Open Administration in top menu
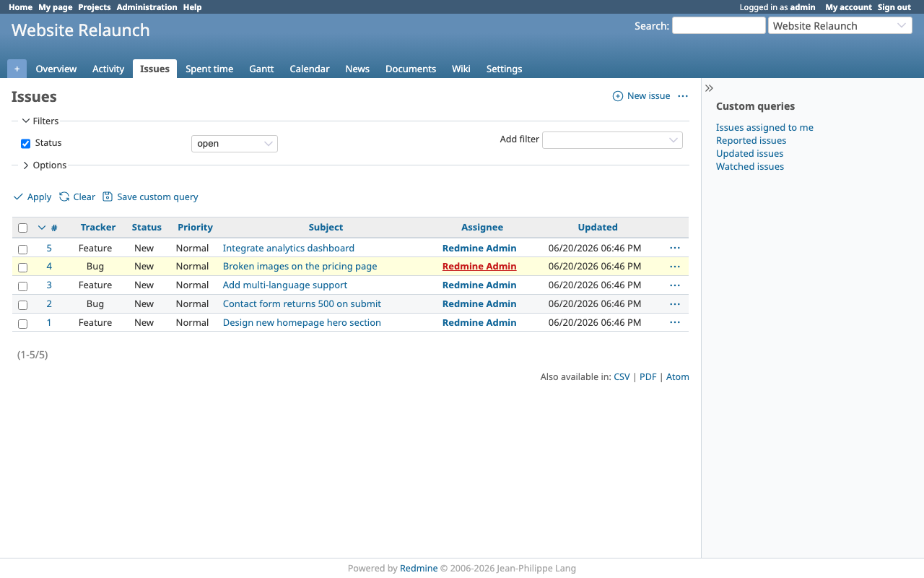The height and width of the screenshot is (578, 924). (x=147, y=7)
